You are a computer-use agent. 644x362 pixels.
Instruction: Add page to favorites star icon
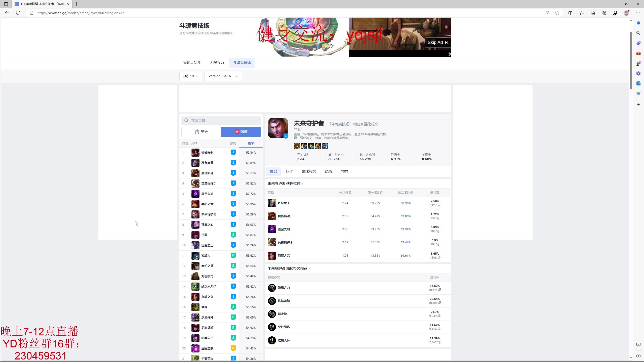[557, 13]
